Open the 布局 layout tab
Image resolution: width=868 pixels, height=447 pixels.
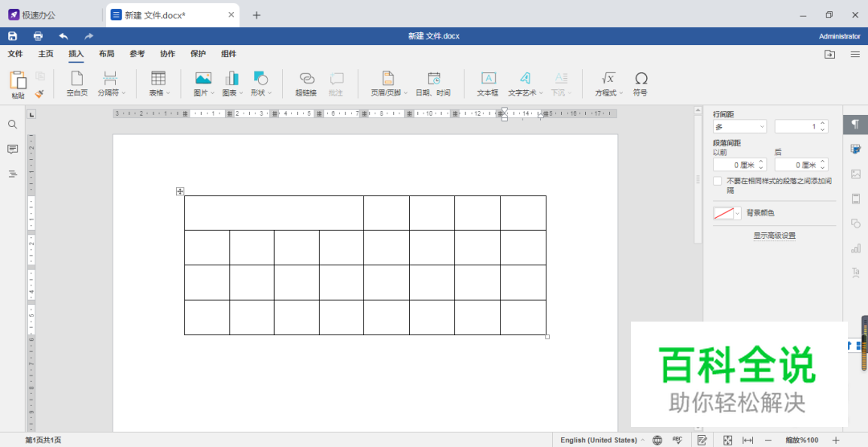[106, 54]
